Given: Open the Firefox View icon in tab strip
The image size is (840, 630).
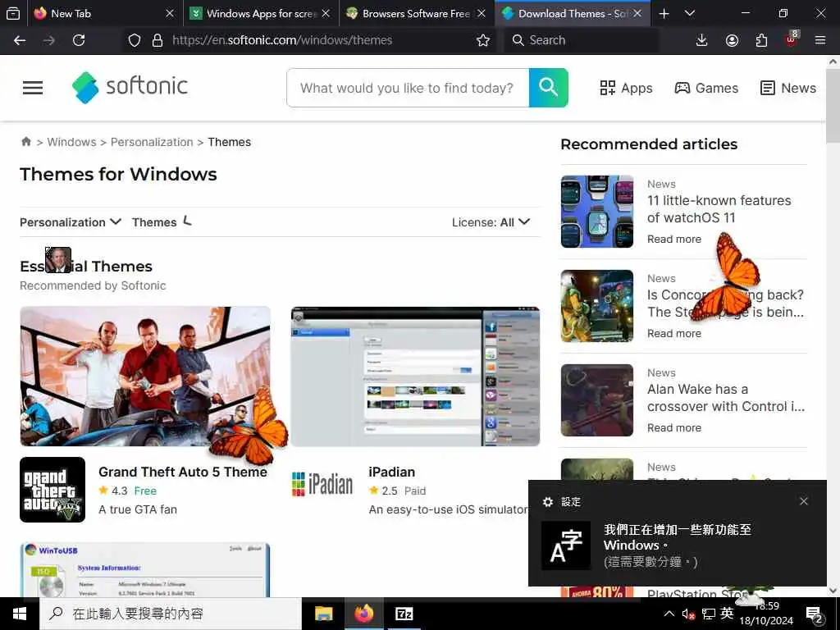Looking at the screenshot, I should coord(13,13).
